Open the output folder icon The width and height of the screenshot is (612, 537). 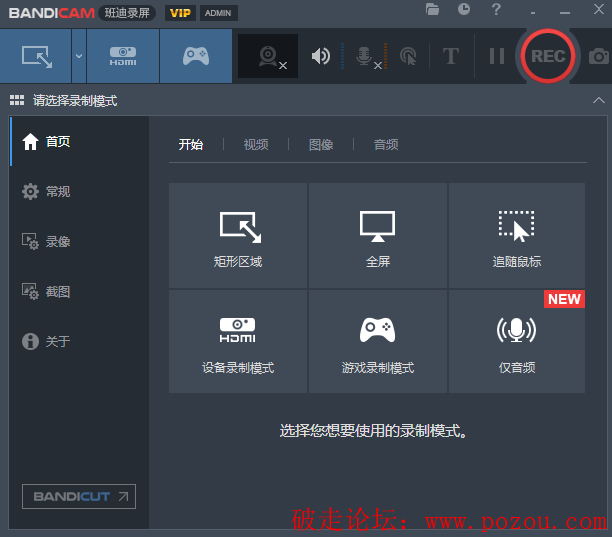pos(432,9)
